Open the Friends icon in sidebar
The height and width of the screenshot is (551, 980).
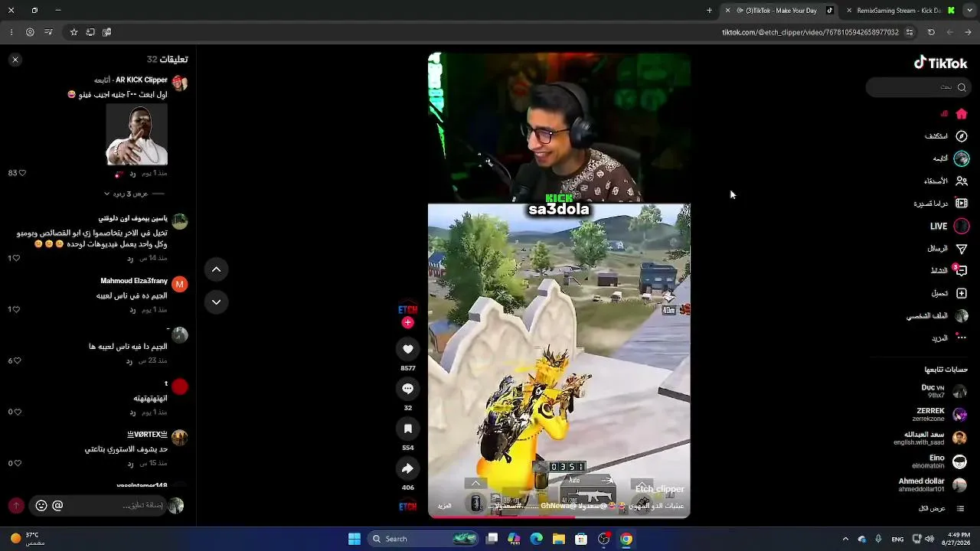click(962, 181)
